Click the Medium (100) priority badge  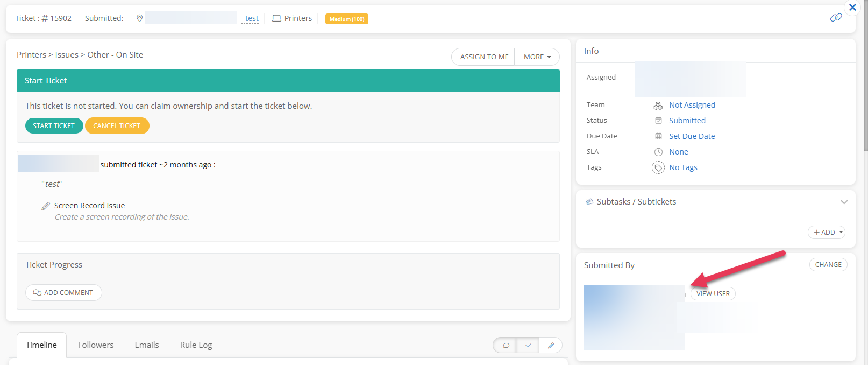coord(347,19)
